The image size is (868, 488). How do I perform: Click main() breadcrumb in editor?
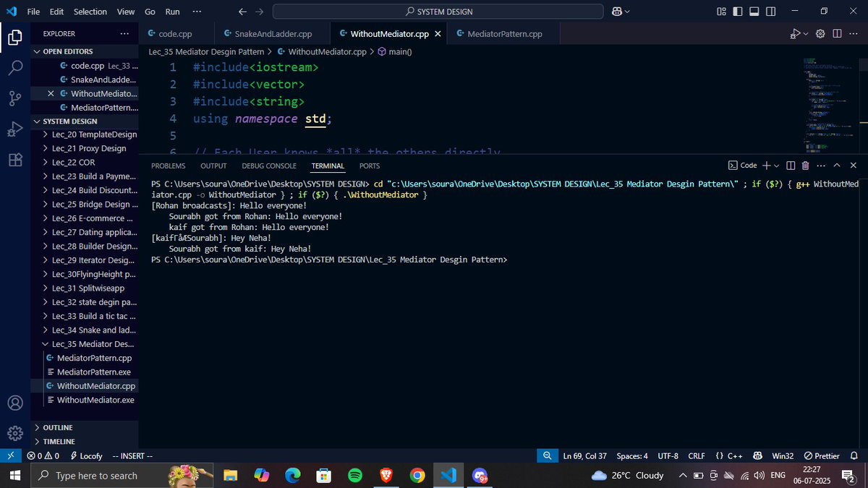tap(394, 52)
